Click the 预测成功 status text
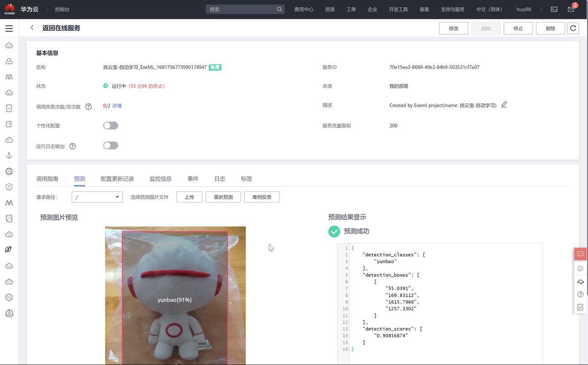The height and width of the screenshot is (365, 588). tap(356, 231)
